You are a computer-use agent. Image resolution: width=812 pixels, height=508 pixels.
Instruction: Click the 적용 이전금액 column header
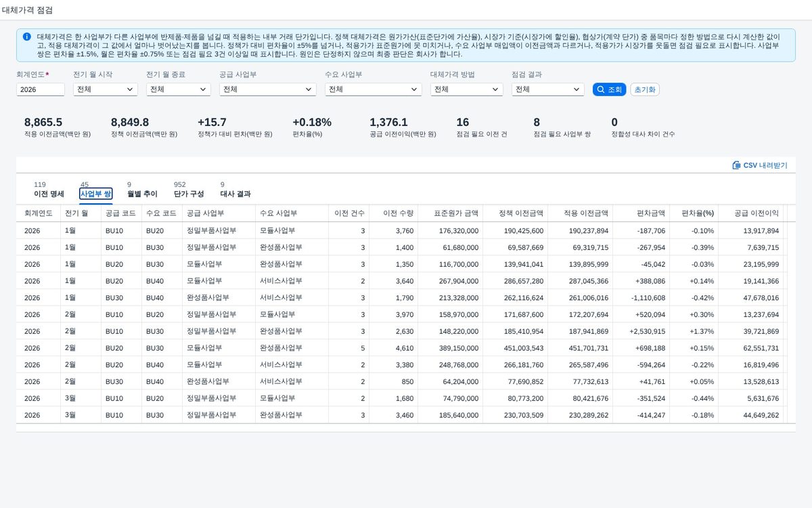tap(581, 213)
